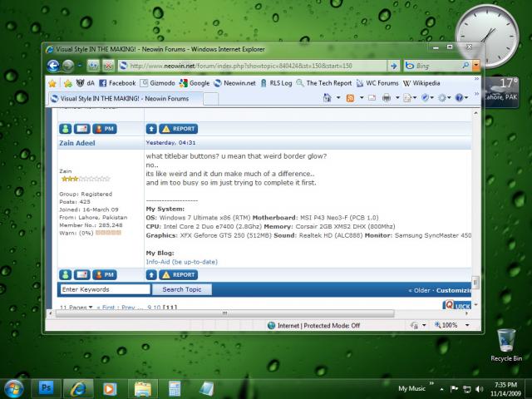The image size is (532, 399).
Task: Expand the command bar overflow chevron
Action: coord(476,94)
